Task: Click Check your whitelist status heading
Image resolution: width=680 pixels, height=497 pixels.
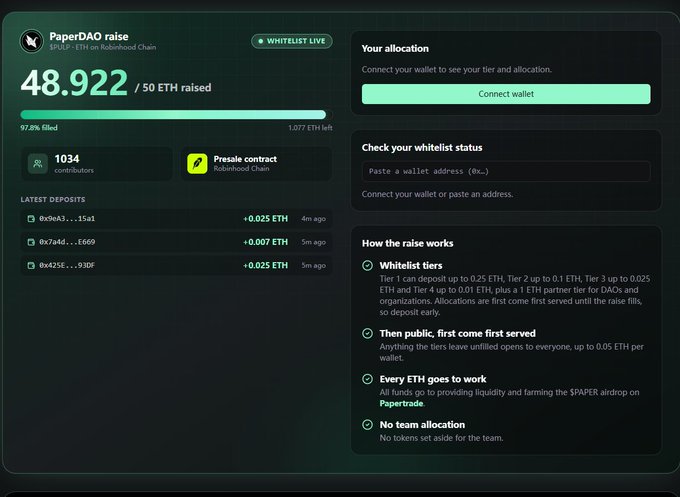Action: coord(422,147)
